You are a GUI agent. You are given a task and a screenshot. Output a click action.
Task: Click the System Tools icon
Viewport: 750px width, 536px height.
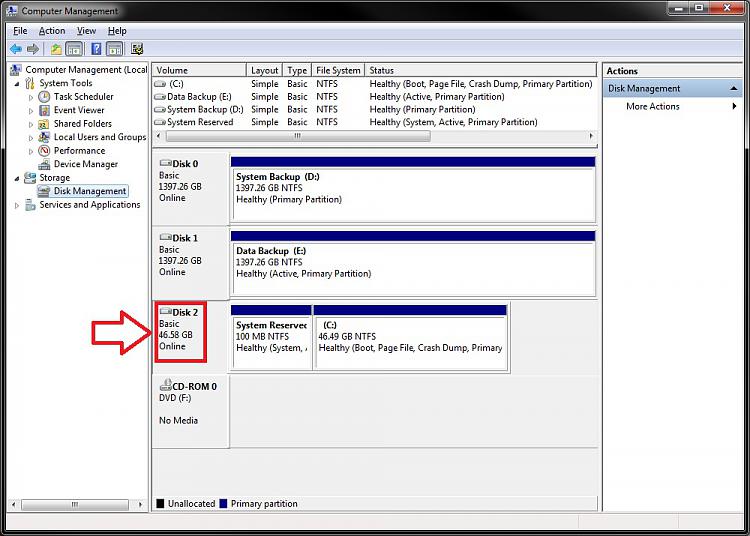[x=30, y=83]
